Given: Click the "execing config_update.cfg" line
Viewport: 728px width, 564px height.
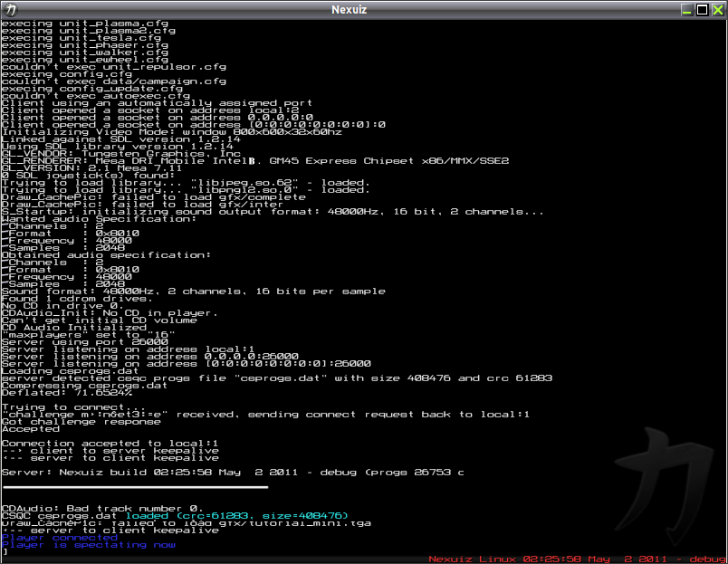Looking at the screenshot, I should (x=92, y=89).
